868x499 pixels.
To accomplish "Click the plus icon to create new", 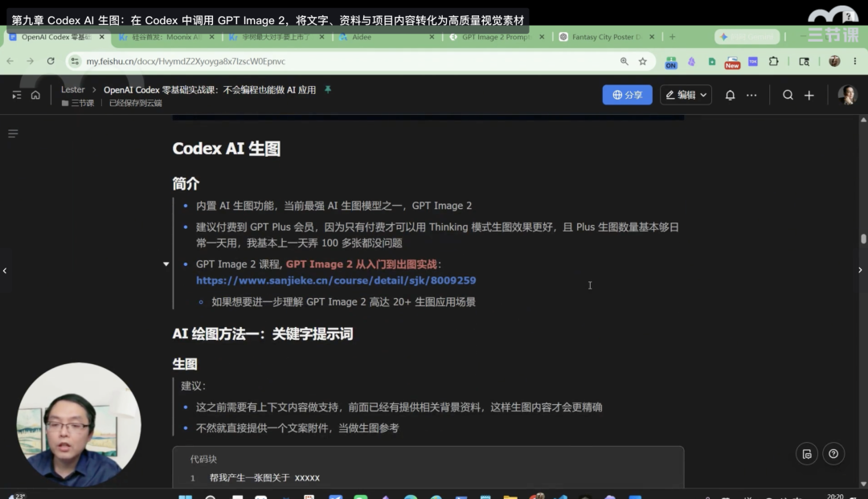I will 809,95.
